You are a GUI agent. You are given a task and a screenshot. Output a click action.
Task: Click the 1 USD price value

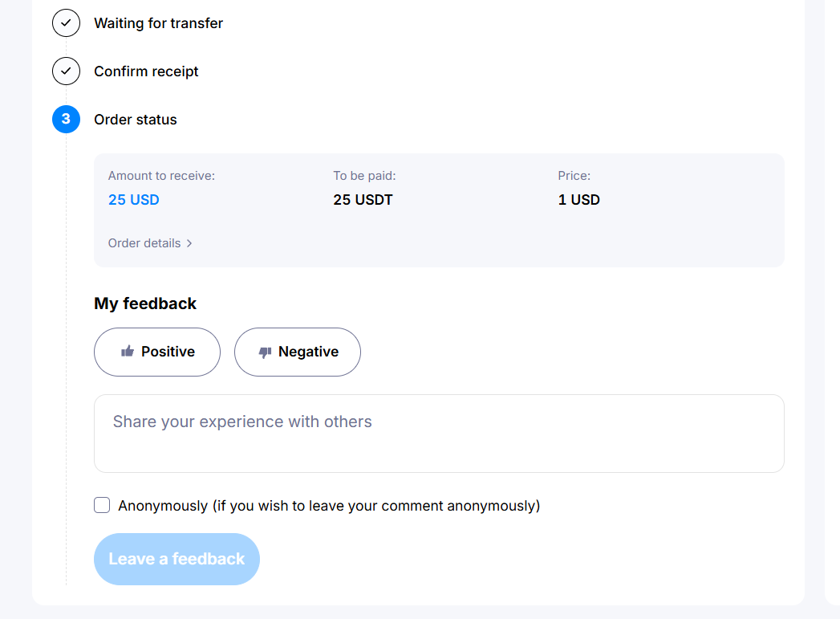click(x=579, y=200)
